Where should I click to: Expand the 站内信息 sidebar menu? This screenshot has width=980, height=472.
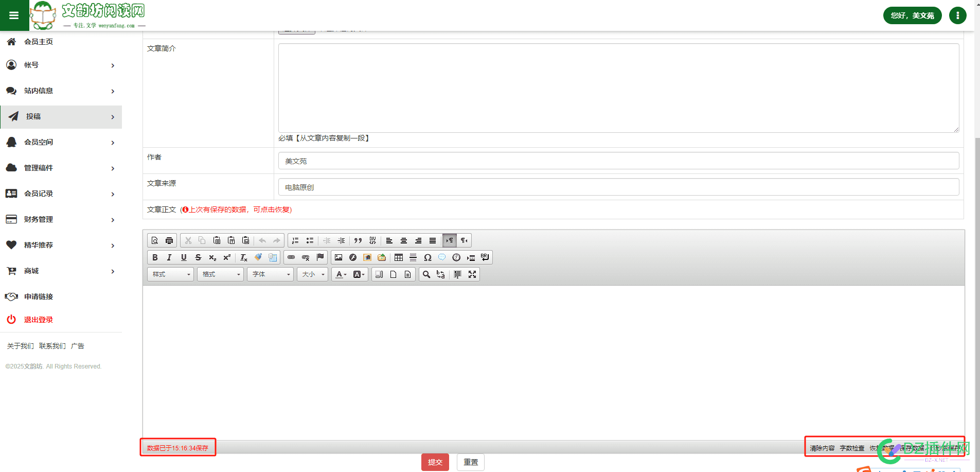[61, 91]
